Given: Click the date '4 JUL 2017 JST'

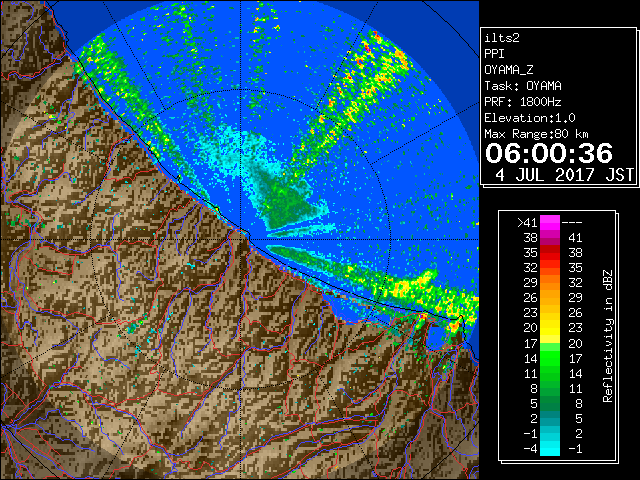Looking at the screenshot, I should point(564,175).
